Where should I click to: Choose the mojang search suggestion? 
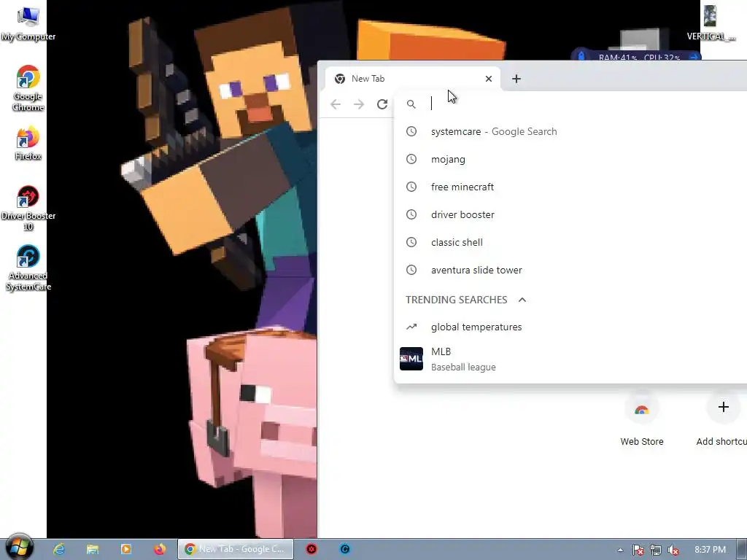coord(570,159)
